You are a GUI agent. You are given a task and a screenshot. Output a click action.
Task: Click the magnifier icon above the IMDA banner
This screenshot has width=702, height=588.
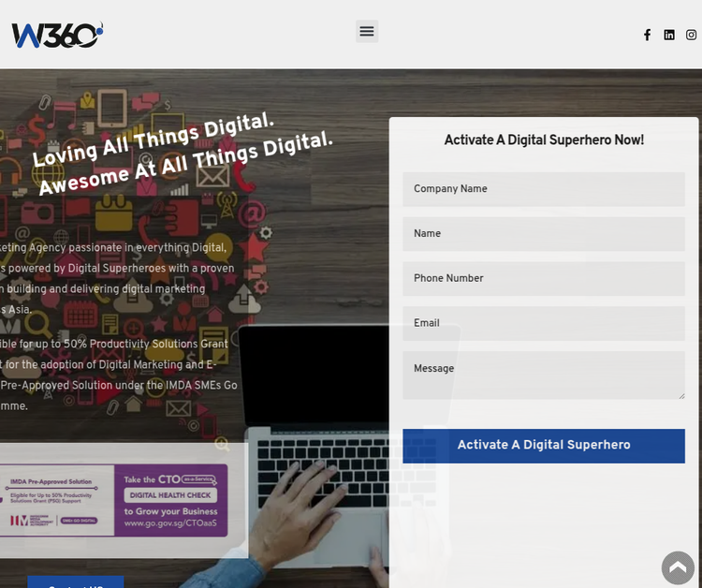222,444
